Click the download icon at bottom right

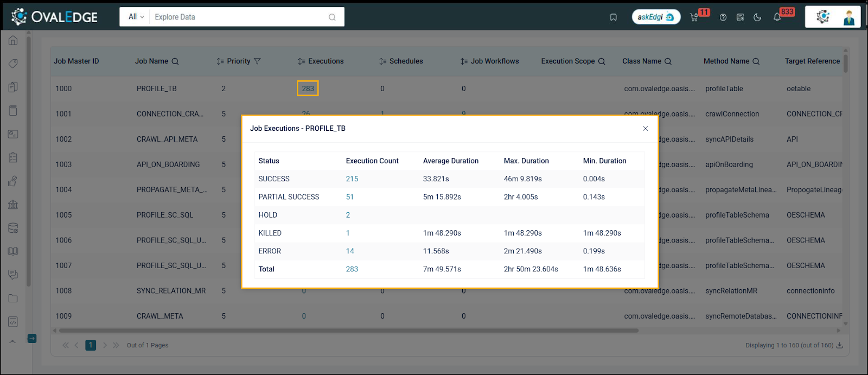click(x=840, y=345)
